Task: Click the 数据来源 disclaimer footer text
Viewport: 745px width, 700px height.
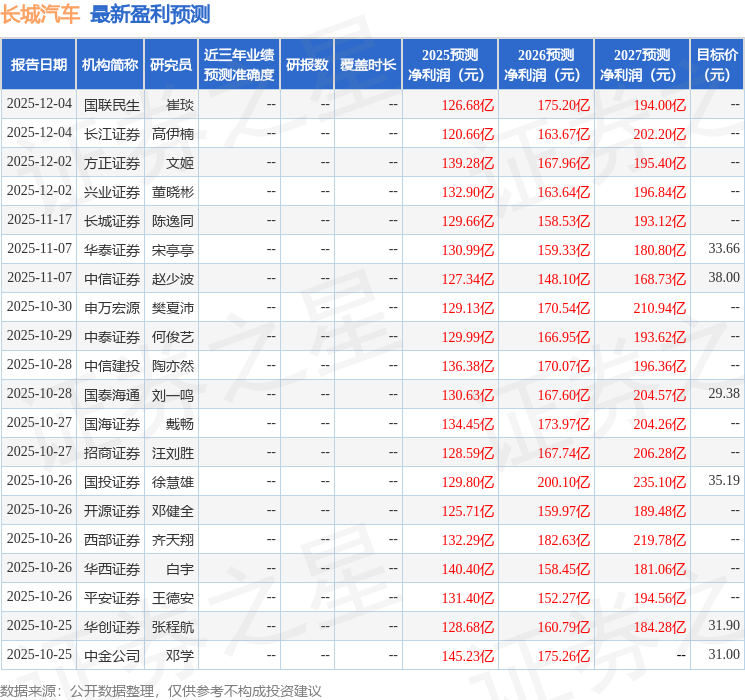Action: click(161, 690)
